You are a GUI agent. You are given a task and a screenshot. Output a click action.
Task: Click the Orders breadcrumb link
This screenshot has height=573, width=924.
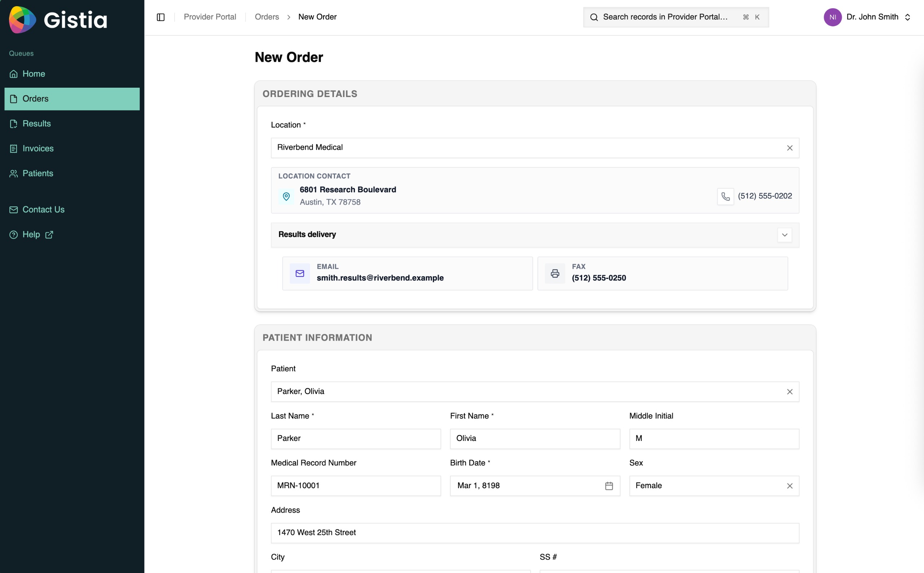(267, 17)
